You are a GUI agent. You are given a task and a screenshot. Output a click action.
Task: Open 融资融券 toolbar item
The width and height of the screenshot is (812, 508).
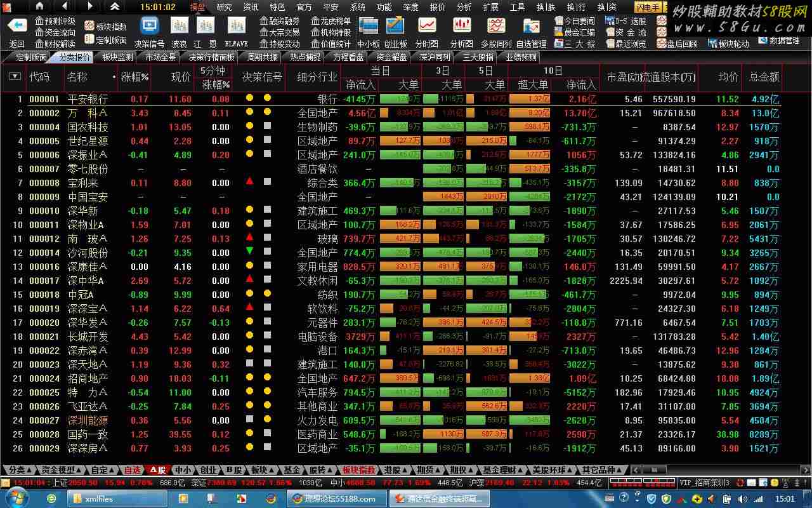click(280, 21)
